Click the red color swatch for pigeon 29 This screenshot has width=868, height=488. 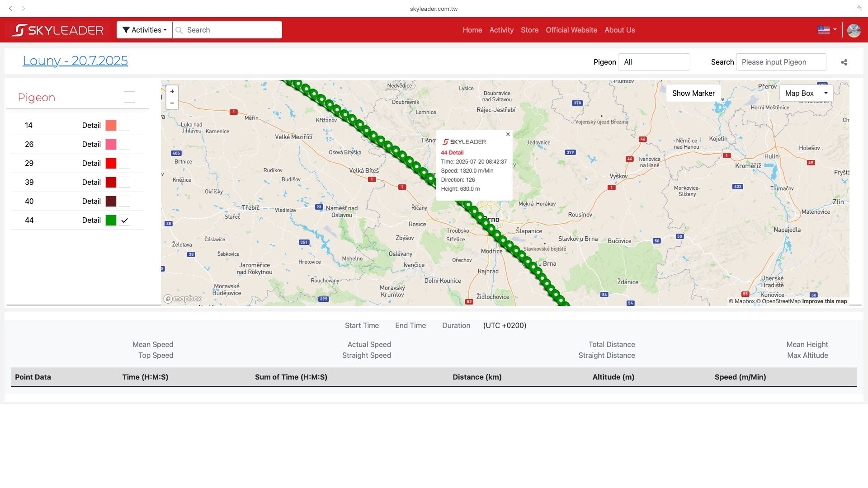coord(111,164)
